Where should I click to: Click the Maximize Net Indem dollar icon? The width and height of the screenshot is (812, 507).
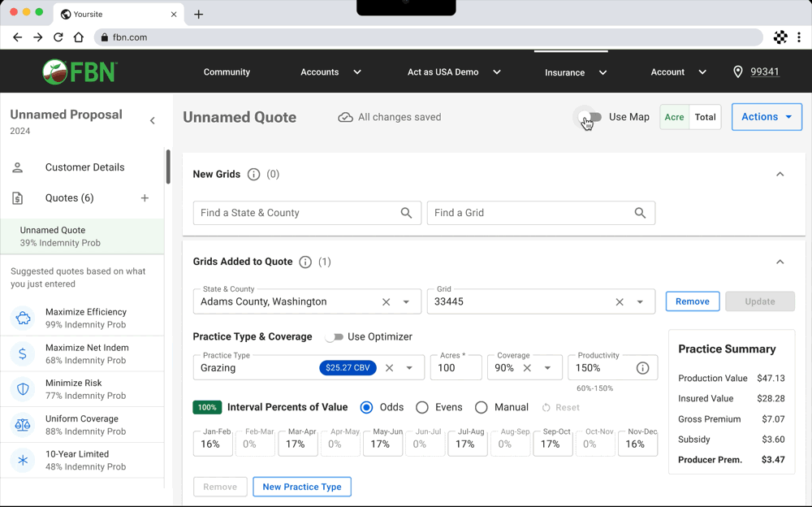tap(23, 353)
